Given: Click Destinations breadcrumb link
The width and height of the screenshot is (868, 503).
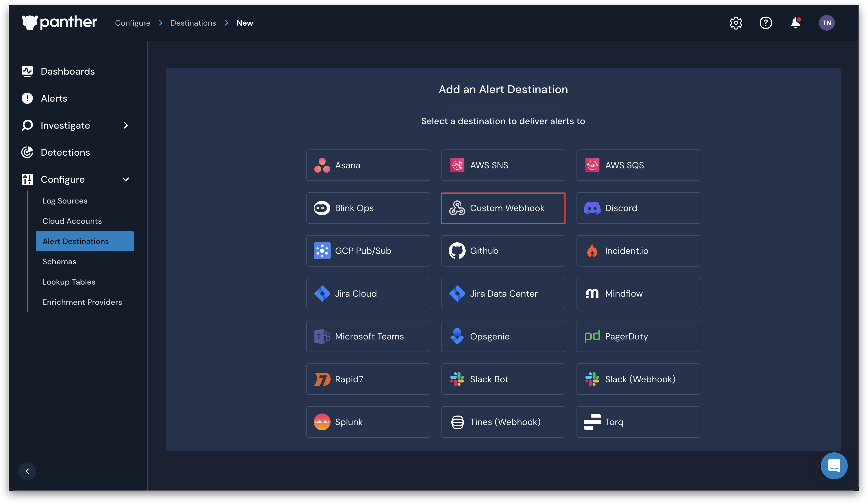Looking at the screenshot, I should (x=193, y=23).
